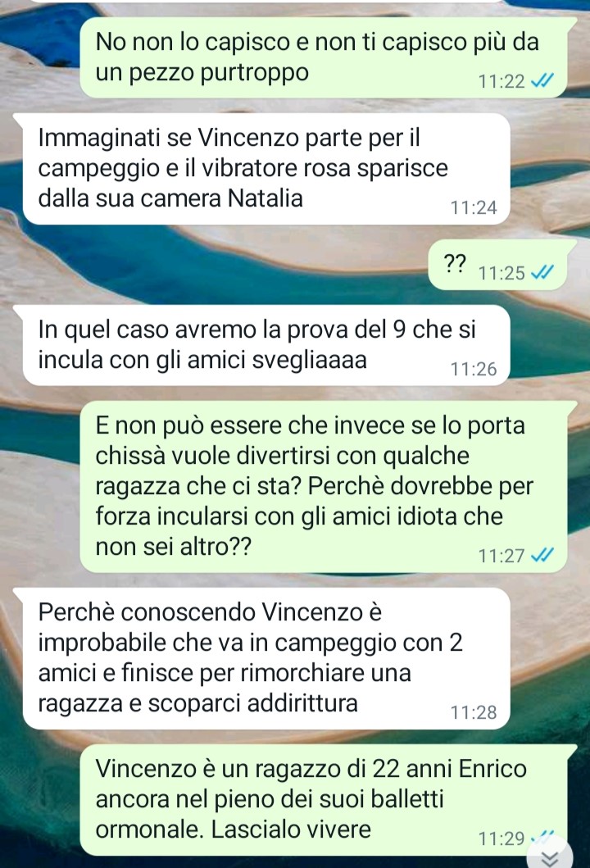Tap the 11:26 timestamp on received message
Viewport: 590px width, 868px height.
474,369
